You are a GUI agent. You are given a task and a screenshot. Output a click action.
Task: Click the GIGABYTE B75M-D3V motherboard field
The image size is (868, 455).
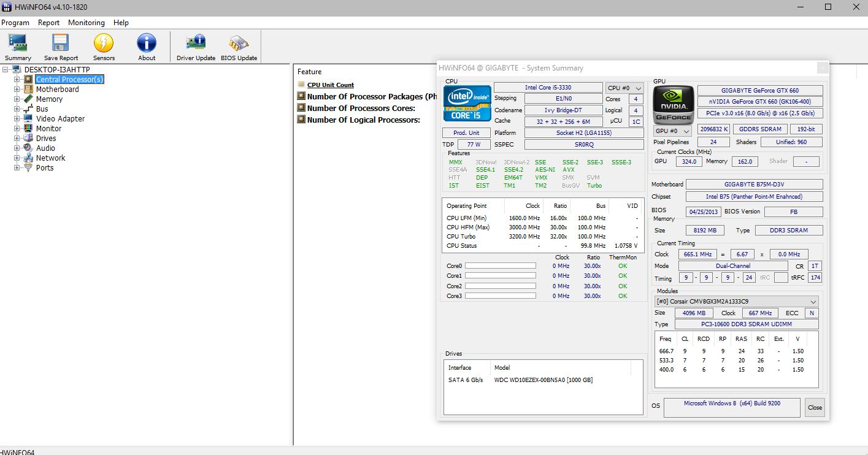[755, 184]
